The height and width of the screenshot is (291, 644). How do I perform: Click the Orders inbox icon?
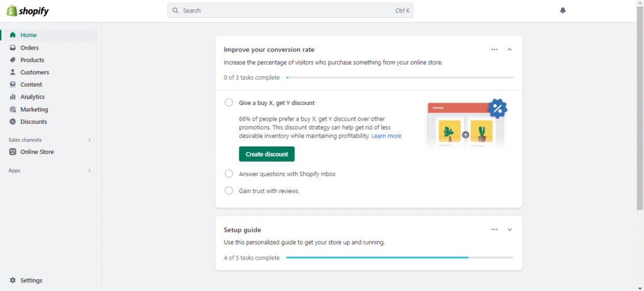point(13,48)
